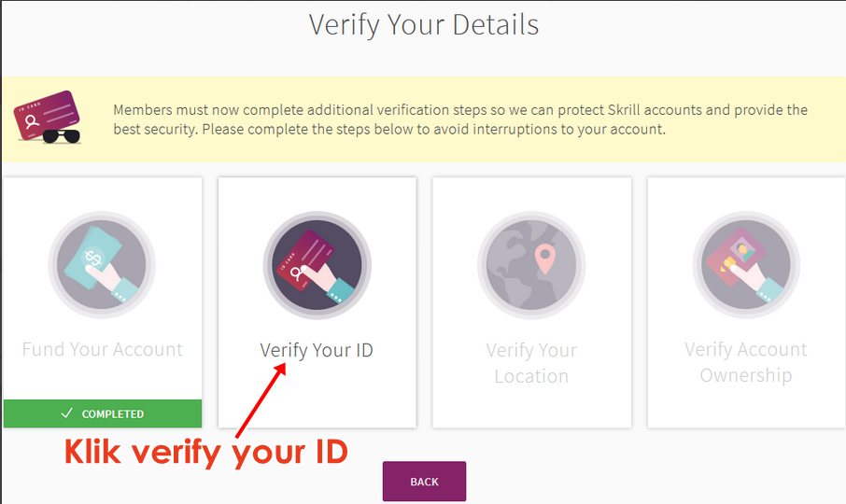Click the ID card illustration in yellow banner

point(47,114)
